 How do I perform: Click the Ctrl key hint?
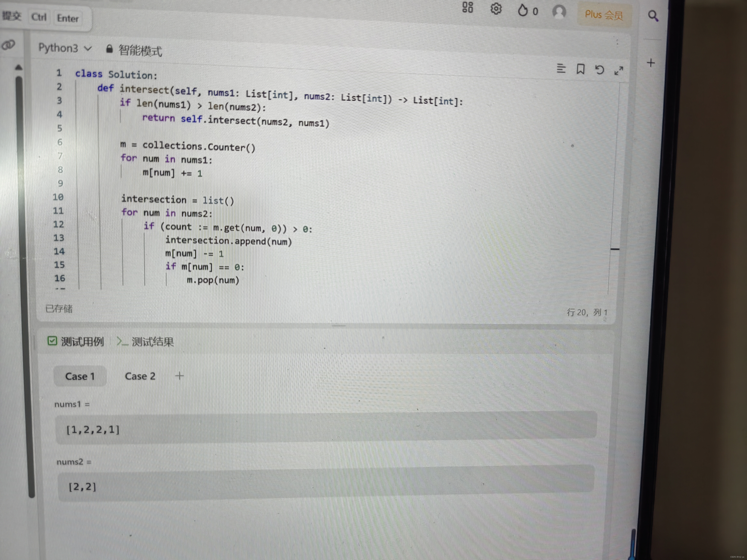(39, 17)
